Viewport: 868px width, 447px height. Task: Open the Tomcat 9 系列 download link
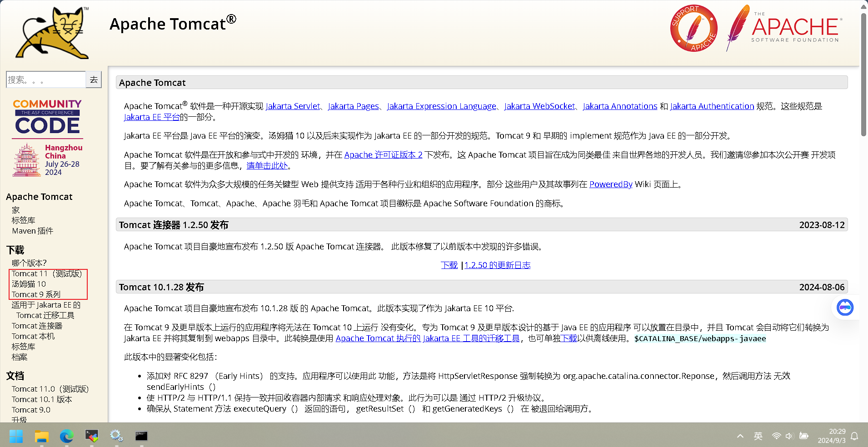36,294
